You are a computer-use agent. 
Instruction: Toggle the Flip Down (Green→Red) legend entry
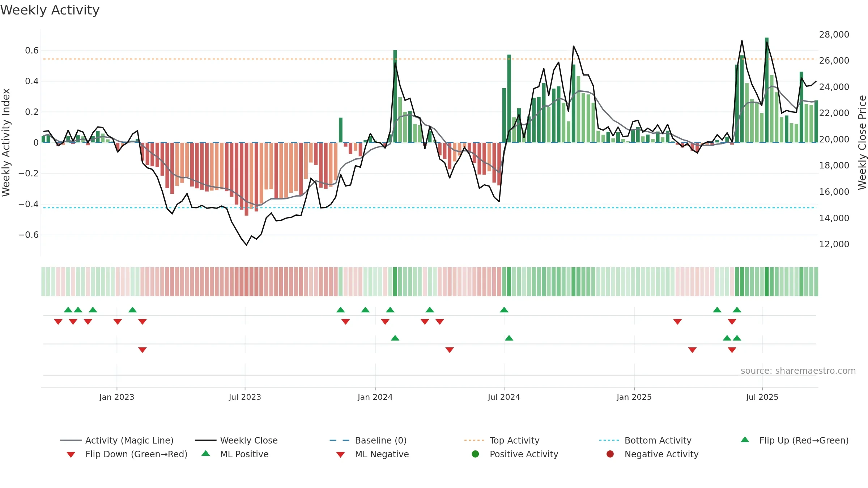tap(127, 454)
